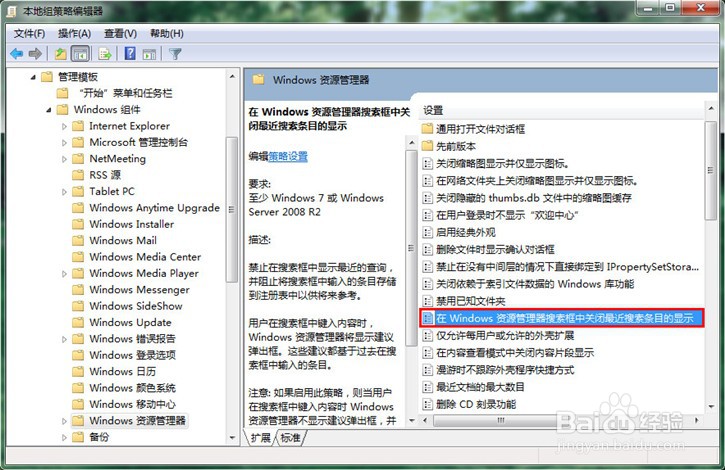Select the Windows Anytime Upgrade folder
725x470 pixels.
[x=154, y=208]
